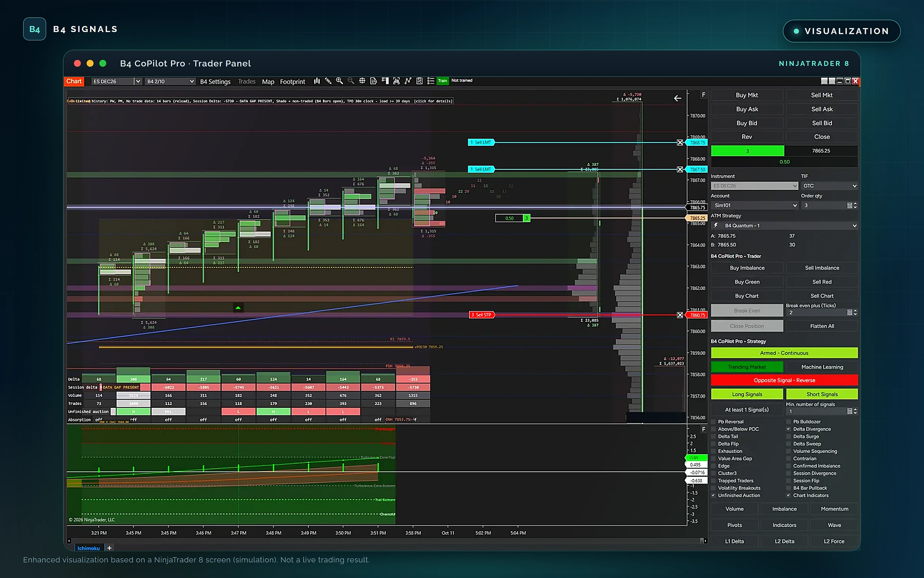Click the Break even plus ticks spinner

click(x=855, y=313)
